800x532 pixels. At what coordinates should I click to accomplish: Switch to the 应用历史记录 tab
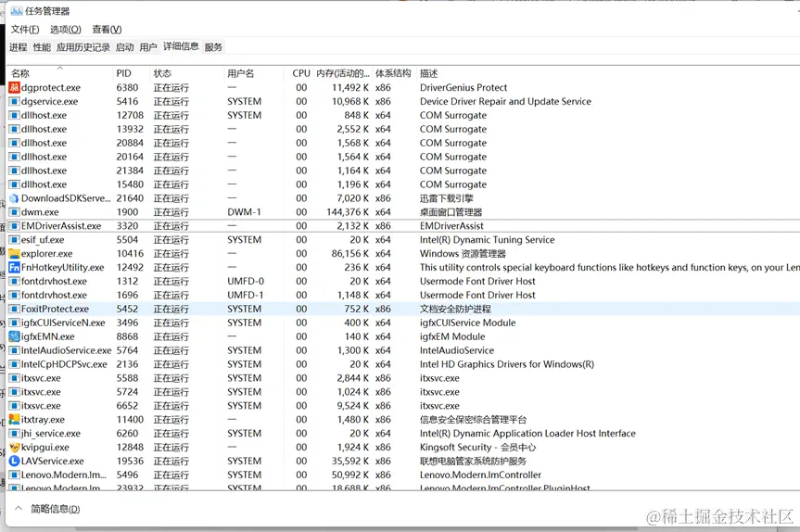83,47
